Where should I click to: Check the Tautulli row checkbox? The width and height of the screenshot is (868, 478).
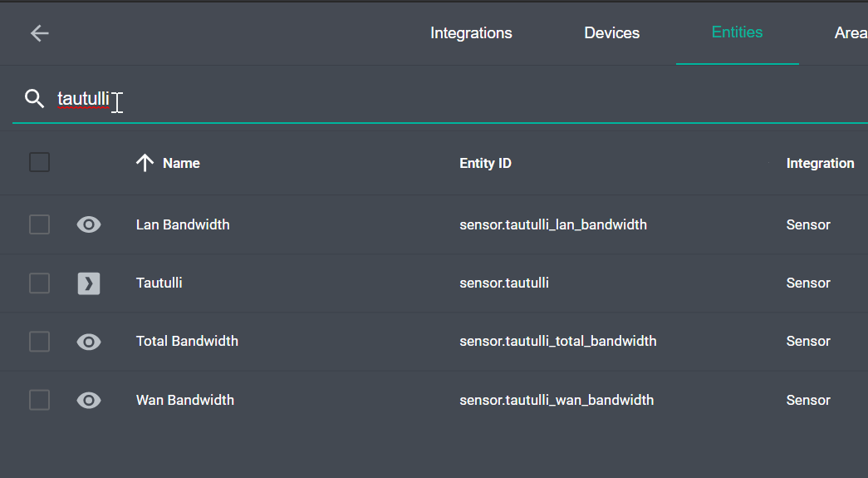(39, 283)
